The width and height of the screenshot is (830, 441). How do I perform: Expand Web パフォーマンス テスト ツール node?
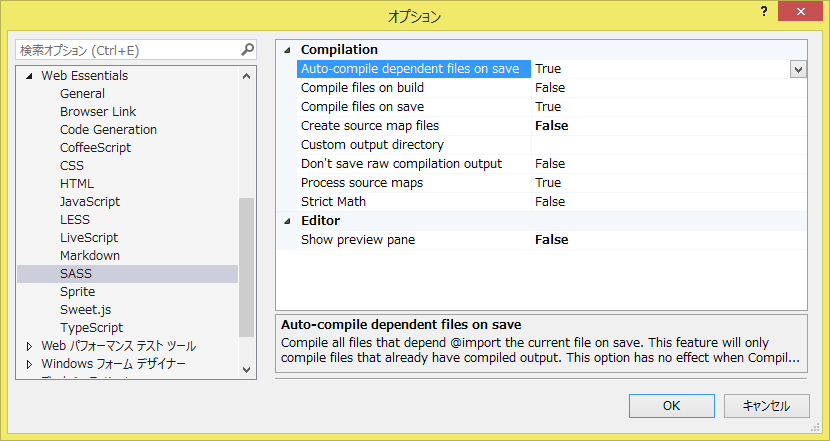click(29, 346)
